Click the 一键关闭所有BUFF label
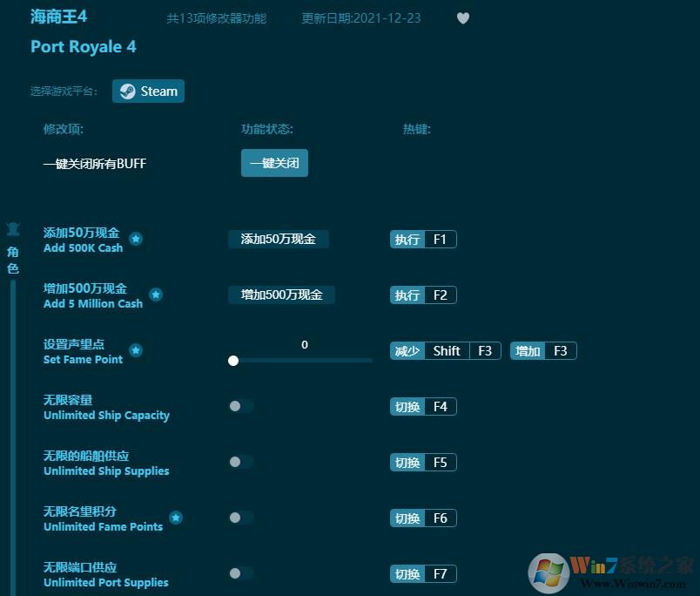Screen dimensions: 700x596 click(95, 164)
